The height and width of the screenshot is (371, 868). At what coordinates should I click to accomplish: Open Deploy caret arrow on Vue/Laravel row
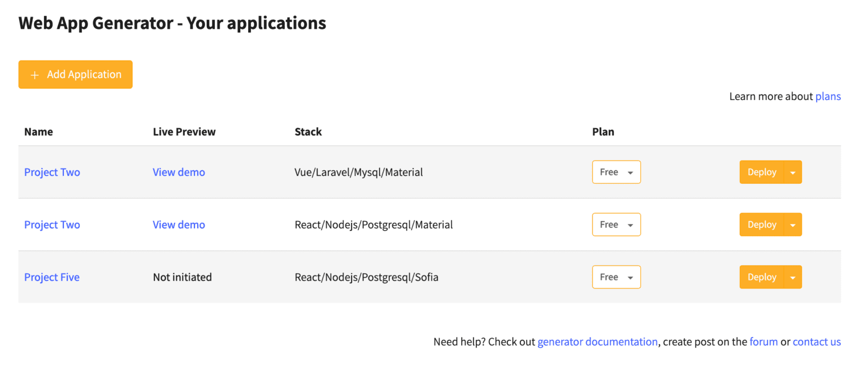[793, 172]
